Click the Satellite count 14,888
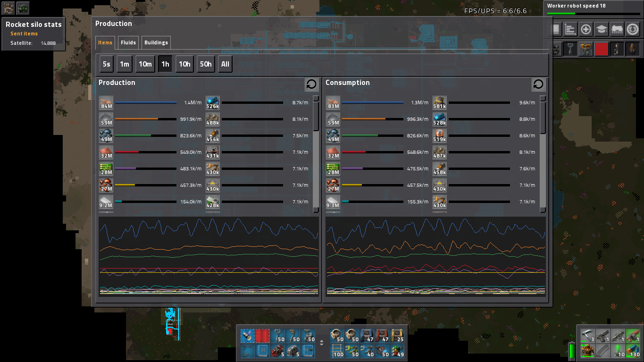The height and width of the screenshot is (362, 644). click(x=48, y=43)
